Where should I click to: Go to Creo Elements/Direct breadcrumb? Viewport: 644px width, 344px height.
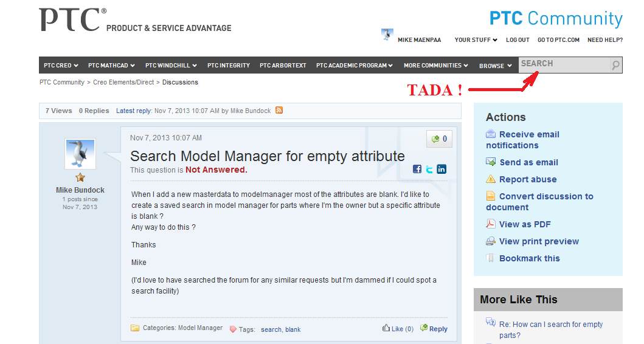click(x=123, y=82)
